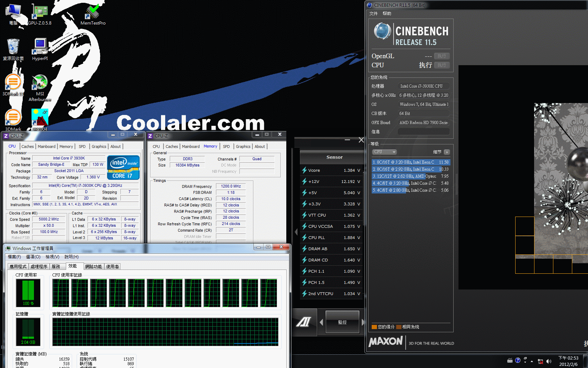Click the Cinebench globe logo

click(382, 32)
